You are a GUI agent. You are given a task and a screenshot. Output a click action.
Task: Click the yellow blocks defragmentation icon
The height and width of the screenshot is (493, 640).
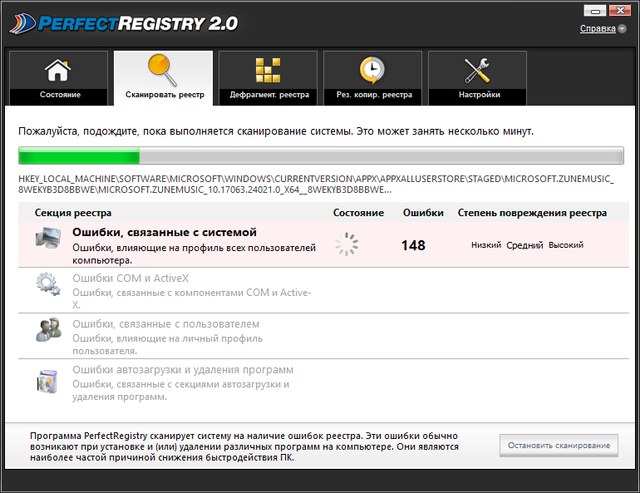click(x=266, y=71)
